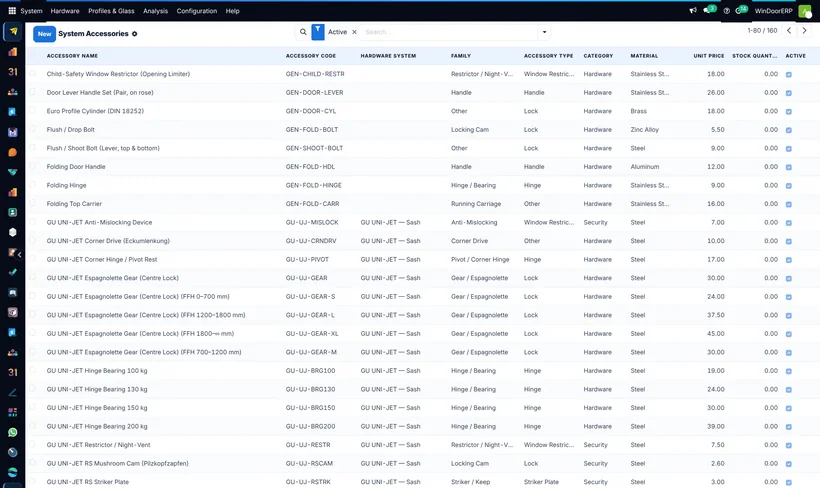Viewport: 820px width, 488px height.
Task: Open record GU UNI-JET Corner Drive (Eckumlenkung)
Action: (108, 241)
